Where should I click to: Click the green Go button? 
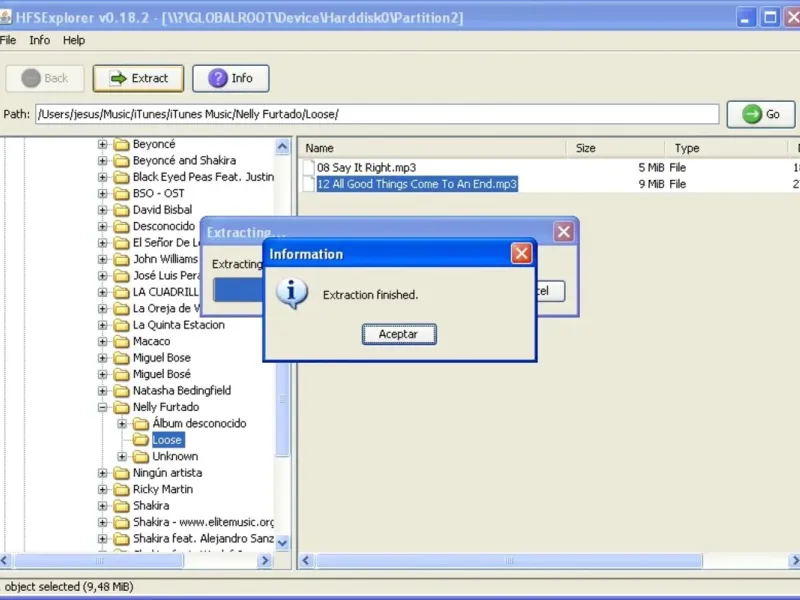tap(761, 114)
